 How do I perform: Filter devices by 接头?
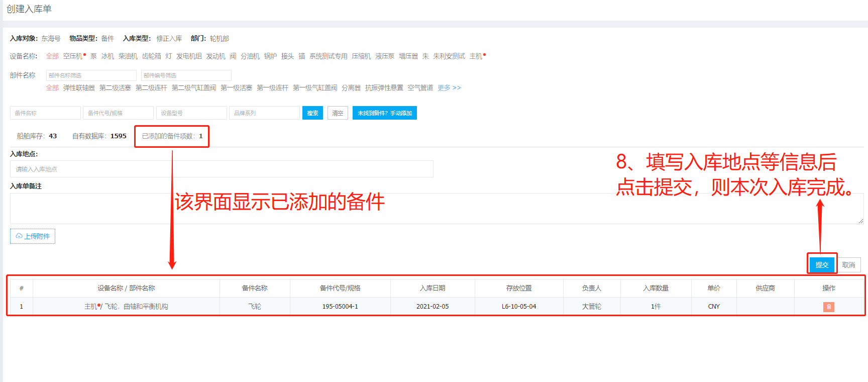[287, 56]
